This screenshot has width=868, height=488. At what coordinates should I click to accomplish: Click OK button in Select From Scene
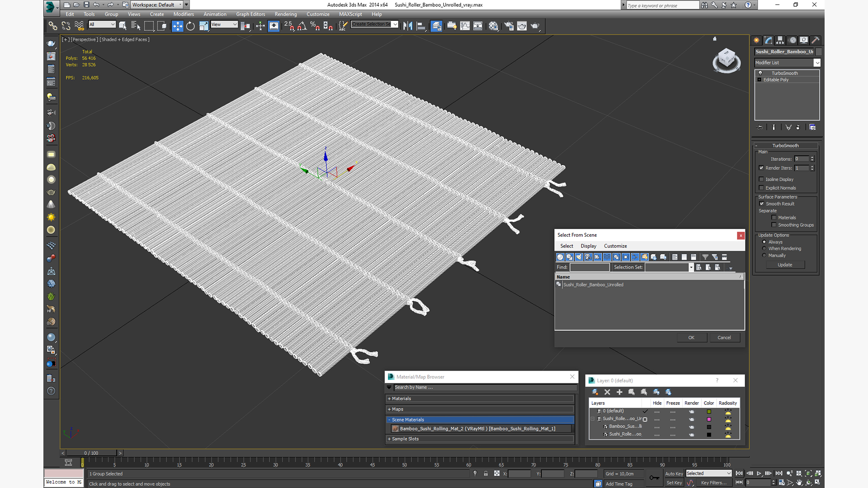point(691,337)
